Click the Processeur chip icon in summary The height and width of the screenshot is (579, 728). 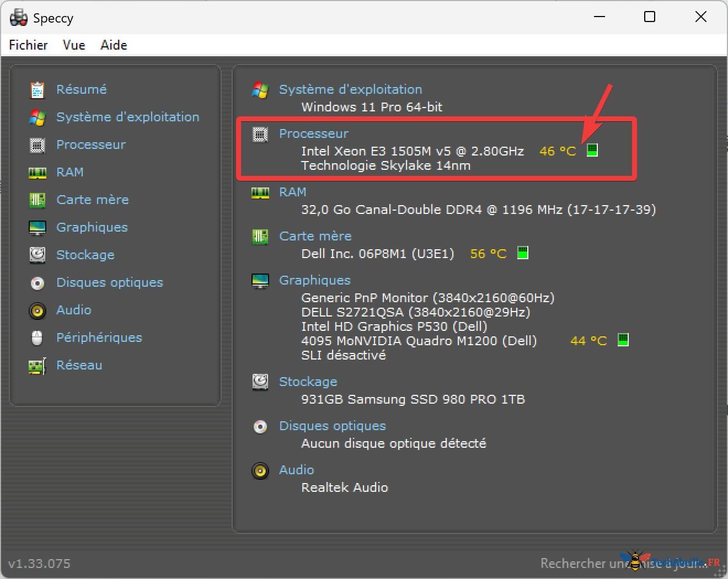260,134
